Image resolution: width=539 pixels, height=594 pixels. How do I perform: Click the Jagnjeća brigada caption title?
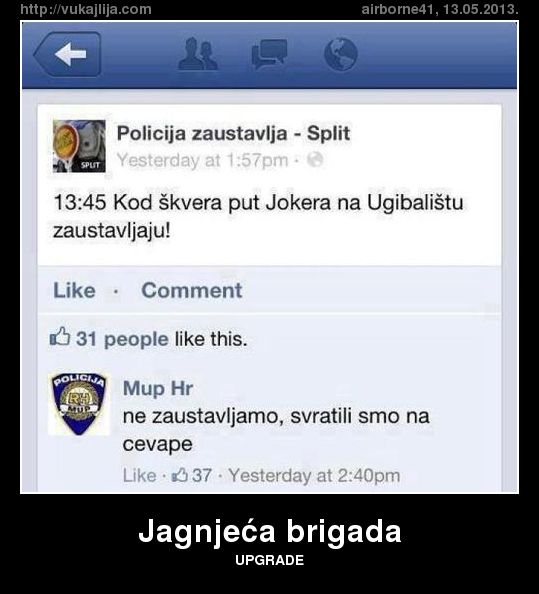tap(270, 531)
